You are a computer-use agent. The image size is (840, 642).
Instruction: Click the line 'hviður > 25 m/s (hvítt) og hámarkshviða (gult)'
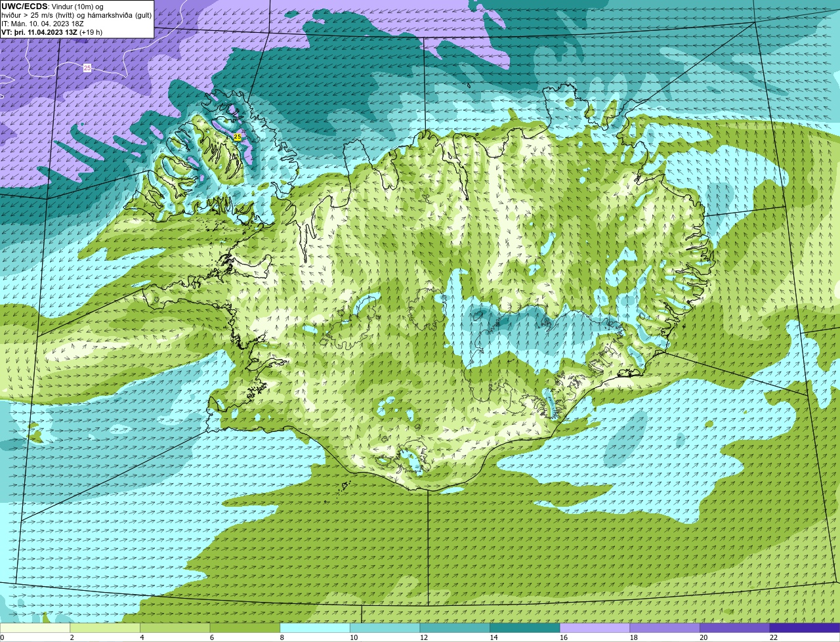[x=76, y=15]
